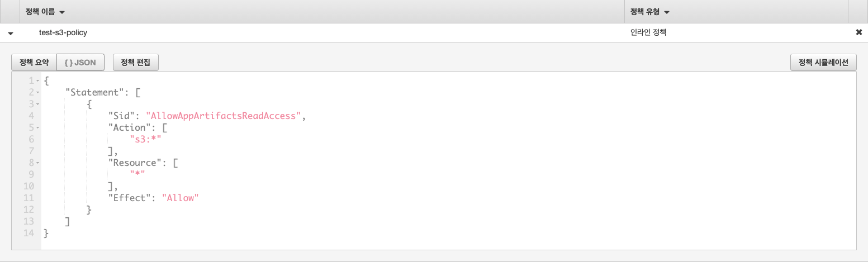The width and height of the screenshot is (868, 262).
Task: Click the "s3:*" action value
Action: tap(145, 139)
